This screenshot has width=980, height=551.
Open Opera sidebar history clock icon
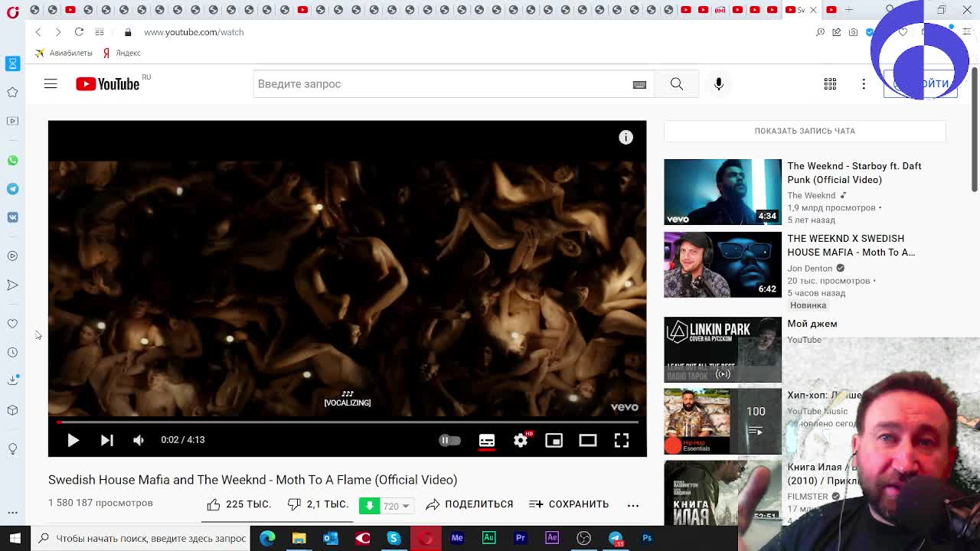click(x=12, y=352)
